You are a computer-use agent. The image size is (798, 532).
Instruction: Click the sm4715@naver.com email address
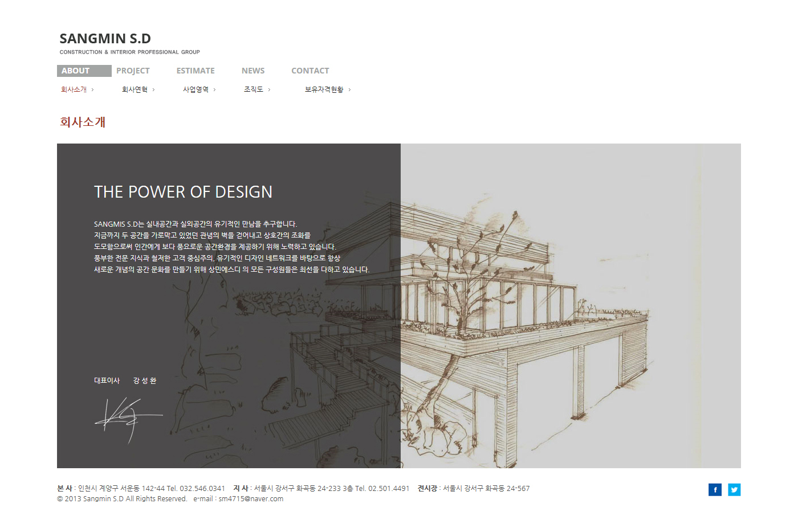pos(251,499)
